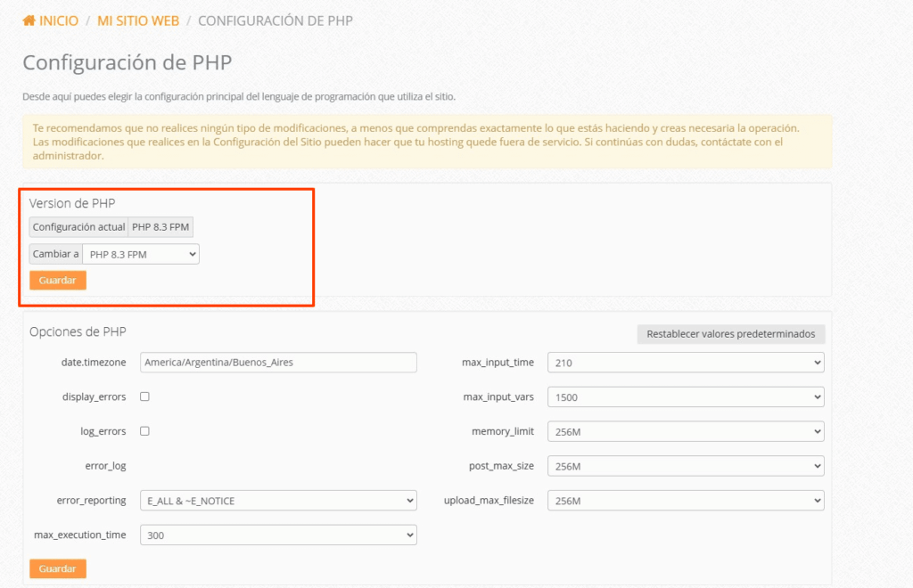The width and height of the screenshot is (913, 588).
Task: Click Restablecer valores predeterminados
Action: click(730, 333)
